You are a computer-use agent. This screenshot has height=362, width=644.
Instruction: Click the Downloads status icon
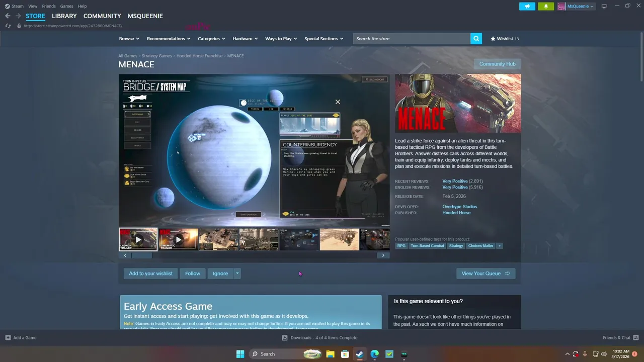coord(285,338)
